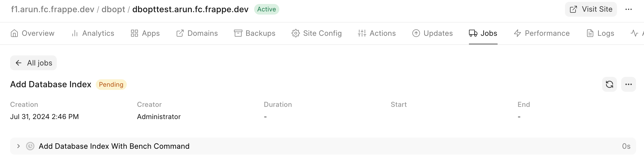Viewport: 644px width, 162px height.
Task: Click the Overview home icon
Action: tap(14, 33)
